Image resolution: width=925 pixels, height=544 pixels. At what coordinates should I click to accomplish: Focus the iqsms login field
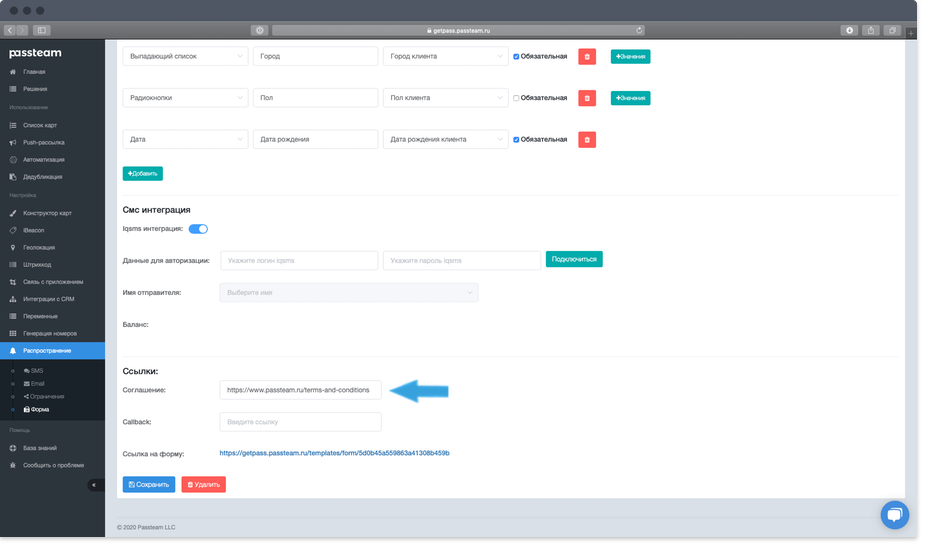300,261
